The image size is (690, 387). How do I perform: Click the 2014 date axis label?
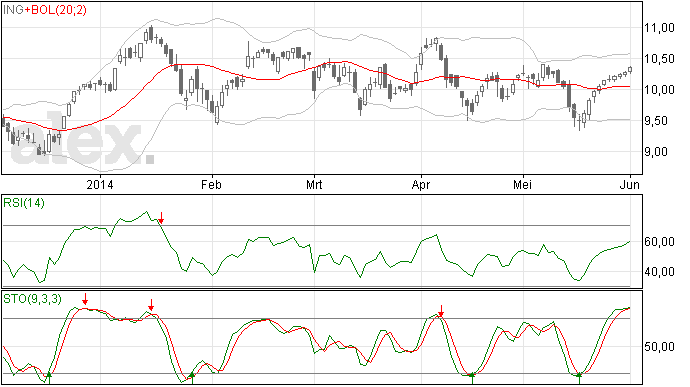tap(100, 184)
